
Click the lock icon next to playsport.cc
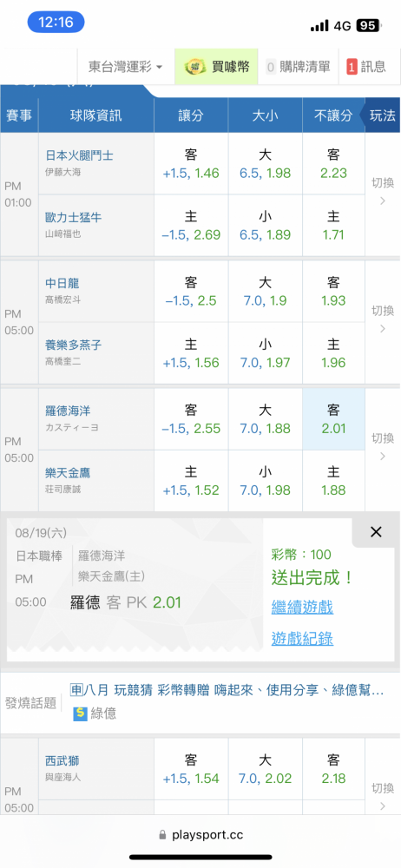coord(163,834)
